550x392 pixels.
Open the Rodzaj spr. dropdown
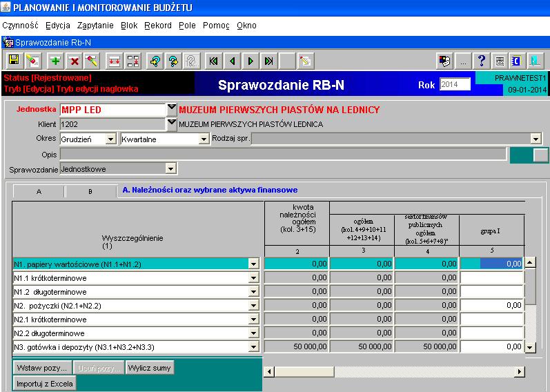click(536, 139)
